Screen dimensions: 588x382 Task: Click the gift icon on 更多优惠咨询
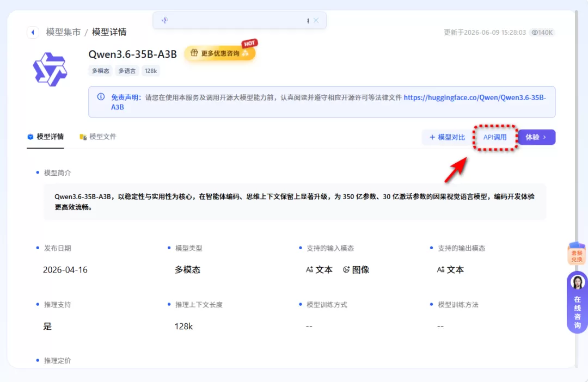(194, 53)
